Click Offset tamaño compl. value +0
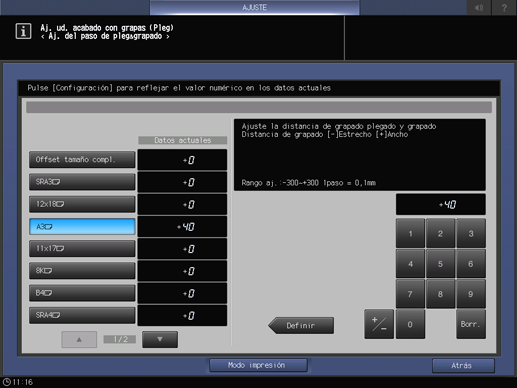The height and width of the screenshot is (388, 517). (x=182, y=160)
